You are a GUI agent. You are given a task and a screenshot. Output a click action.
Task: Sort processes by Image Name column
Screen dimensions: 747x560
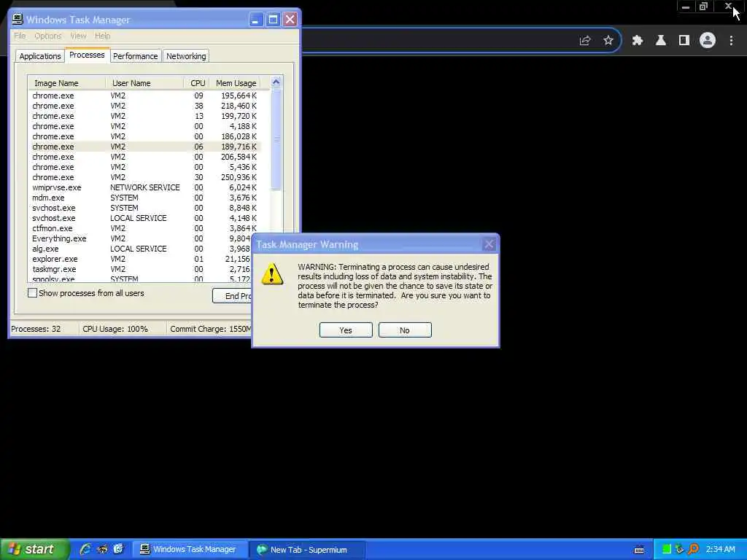click(66, 83)
